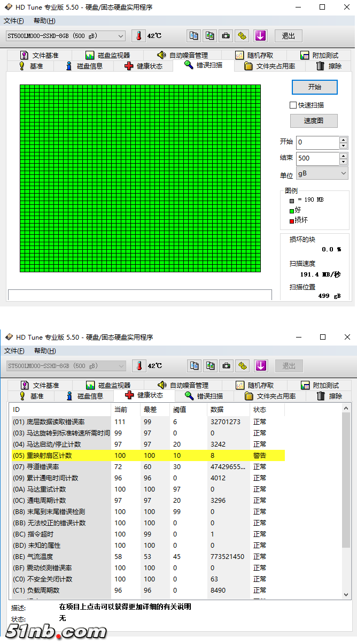Click the 阈值 column header

click(x=189, y=410)
